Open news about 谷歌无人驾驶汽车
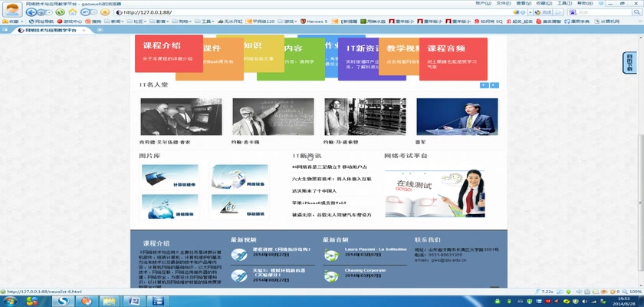The image size is (644, 307). [x=332, y=215]
